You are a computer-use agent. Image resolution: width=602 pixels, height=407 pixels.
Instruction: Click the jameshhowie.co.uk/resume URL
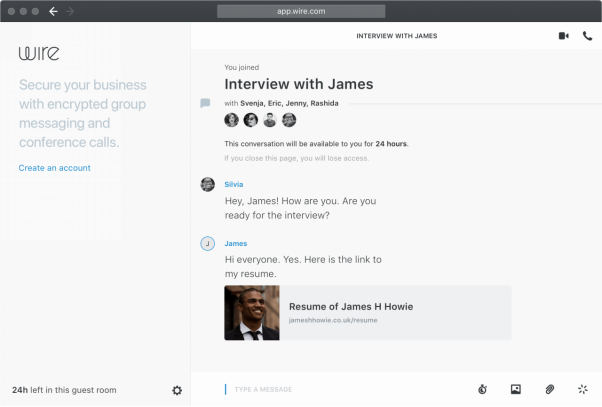click(x=333, y=320)
